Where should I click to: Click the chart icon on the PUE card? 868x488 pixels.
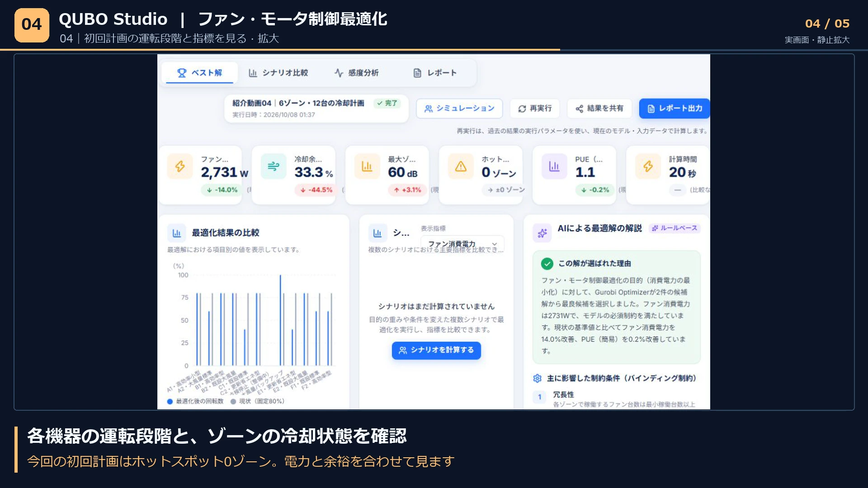tap(554, 166)
